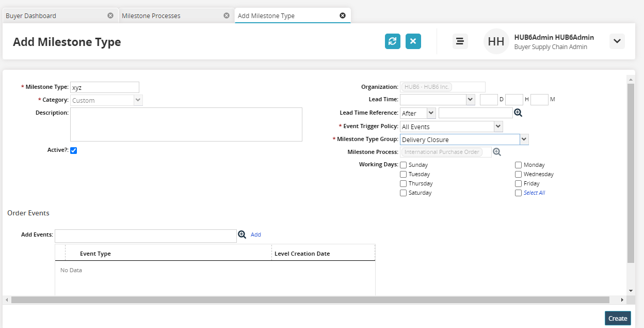Close the Milestone Processes tab icon
The width and height of the screenshot is (644, 328).
point(227,15)
